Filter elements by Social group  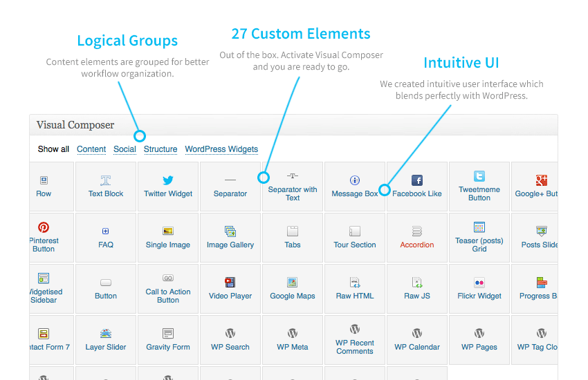[125, 149]
